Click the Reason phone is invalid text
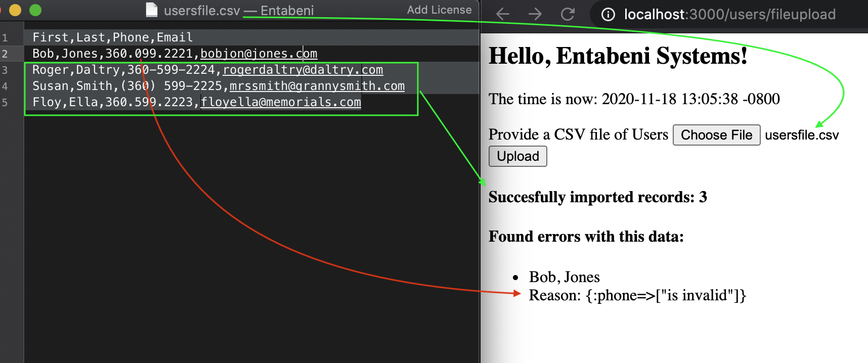868x363 pixels. (x=637, y=295)
